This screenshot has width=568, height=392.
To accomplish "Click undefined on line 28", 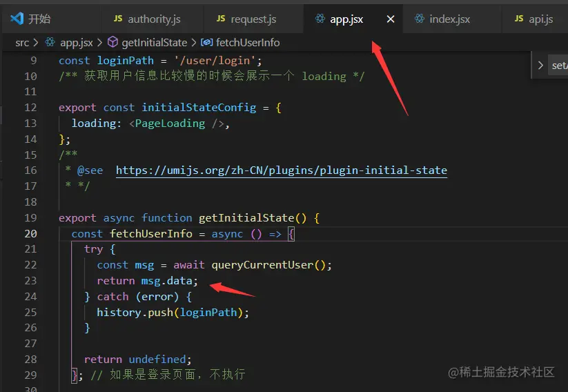I will (x=157, y=360).
